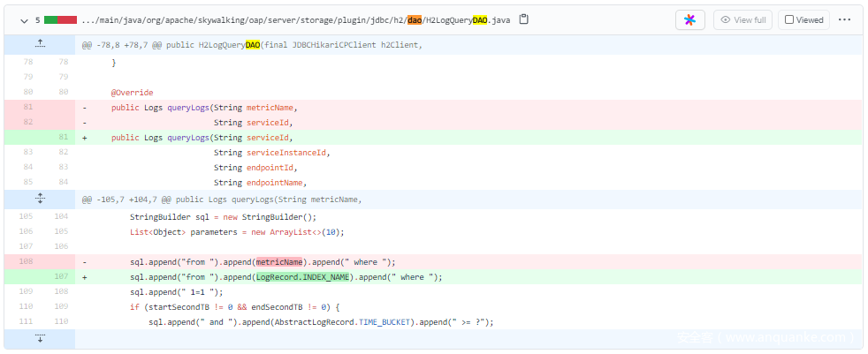Screen dimensions: 868x354
Task: Collapse the H2LogQueryDAO.java file diff
Action: [24, 19]
